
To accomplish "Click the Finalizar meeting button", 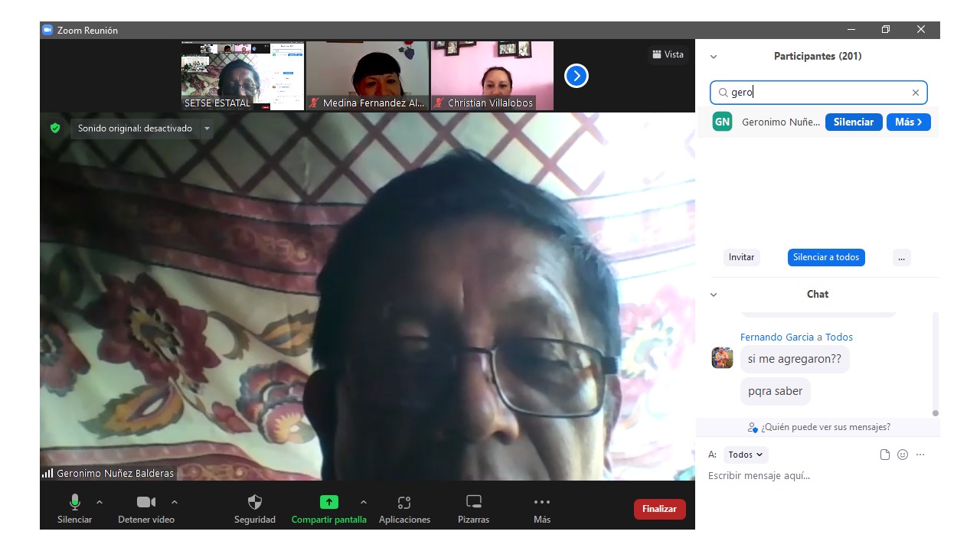I will pos(659,509).
